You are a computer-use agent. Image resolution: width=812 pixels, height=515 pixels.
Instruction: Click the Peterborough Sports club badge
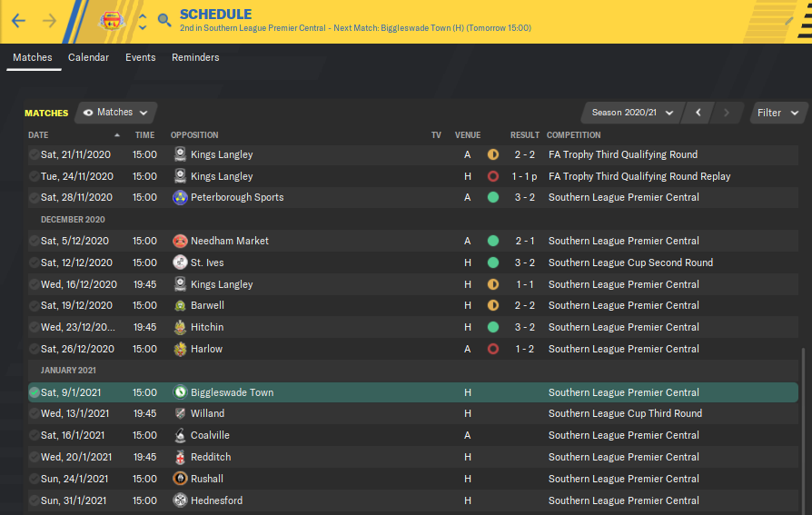coord(180,197)
